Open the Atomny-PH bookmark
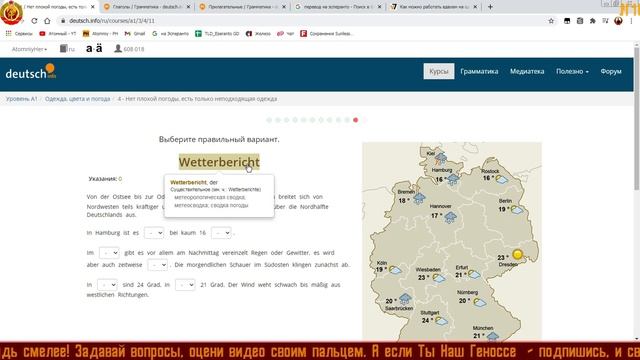This screenshot has width=640, height=360. click(x=100, y=33)
